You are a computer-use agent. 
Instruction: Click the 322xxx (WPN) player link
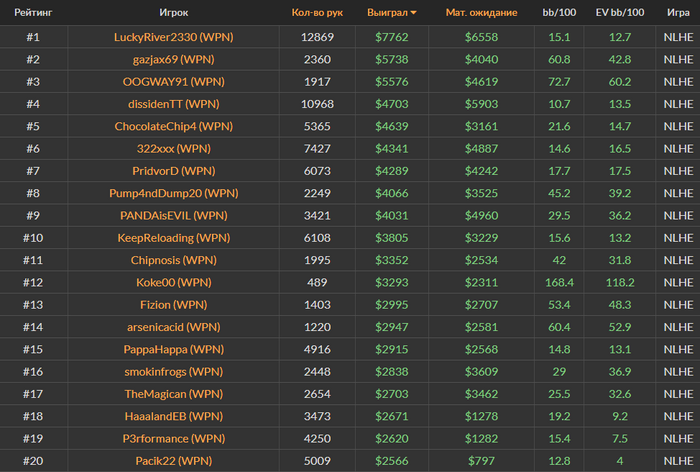(174, 149)
